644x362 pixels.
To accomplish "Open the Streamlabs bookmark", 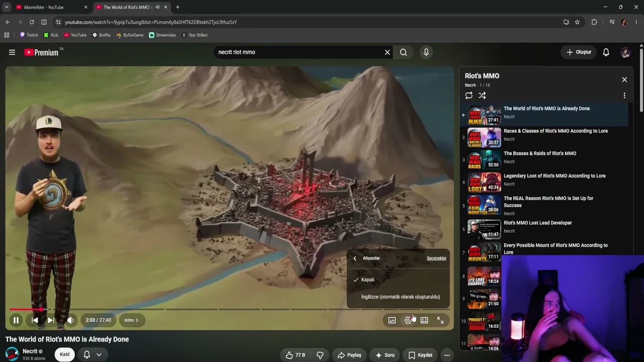I will click(x=163, y=35).
